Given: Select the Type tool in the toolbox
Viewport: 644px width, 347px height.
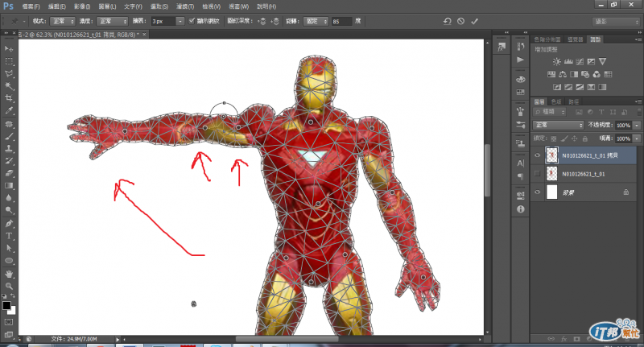Looking at the screenshot, I should point(9,235).
